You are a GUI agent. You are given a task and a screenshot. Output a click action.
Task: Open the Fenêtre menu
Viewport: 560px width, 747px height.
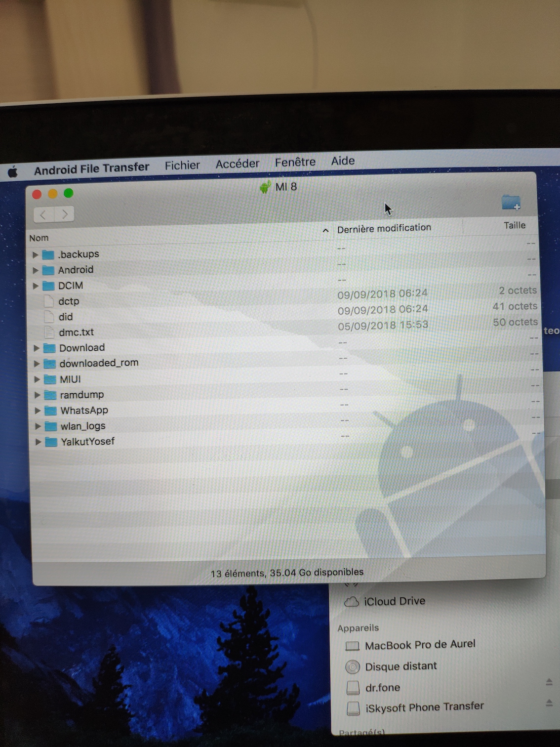[295, 162]
